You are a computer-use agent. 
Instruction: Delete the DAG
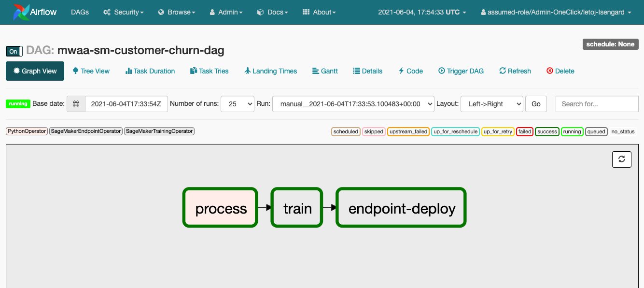[x=560, y=71]
